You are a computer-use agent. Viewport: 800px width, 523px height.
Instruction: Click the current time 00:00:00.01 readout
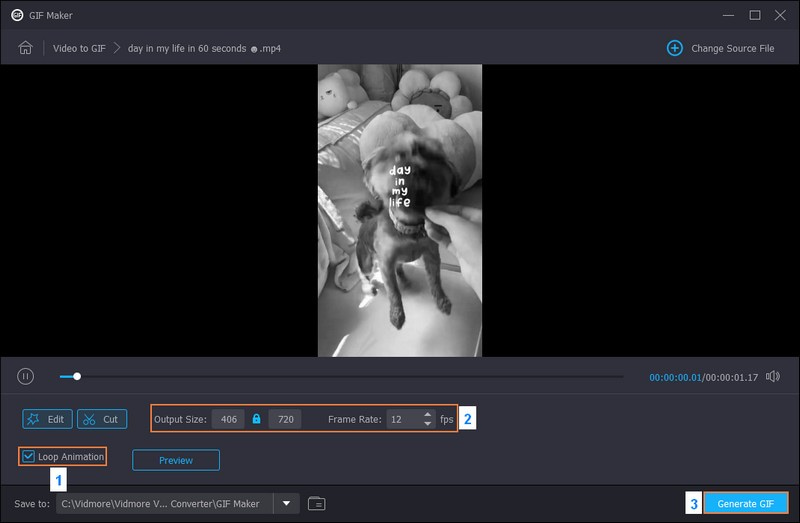click(675, 377)
